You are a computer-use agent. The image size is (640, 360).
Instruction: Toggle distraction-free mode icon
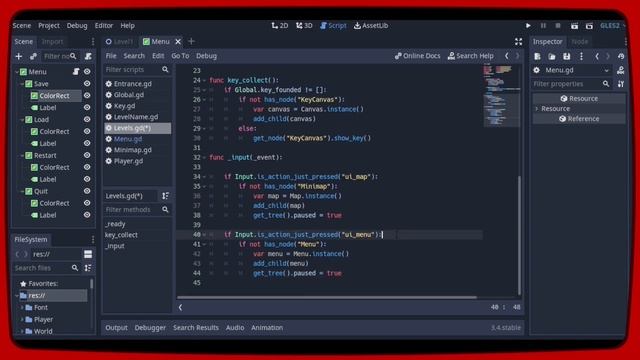coord(518,42)
